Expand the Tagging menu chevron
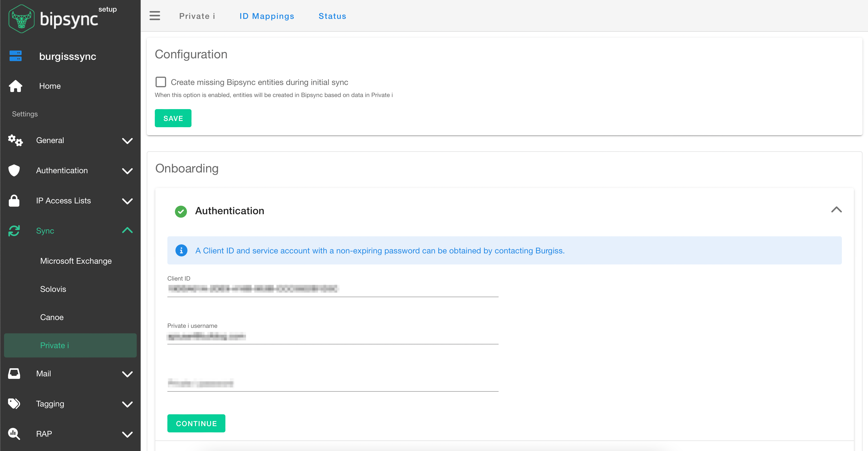Viewport: 868px width, 451px height. (x=127, y=404)
